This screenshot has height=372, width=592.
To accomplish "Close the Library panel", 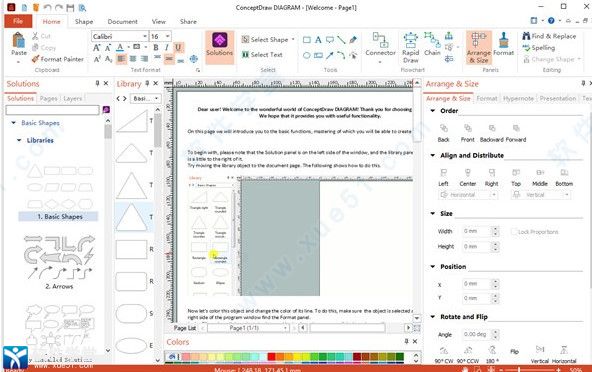I will click(x=156, y=83).
